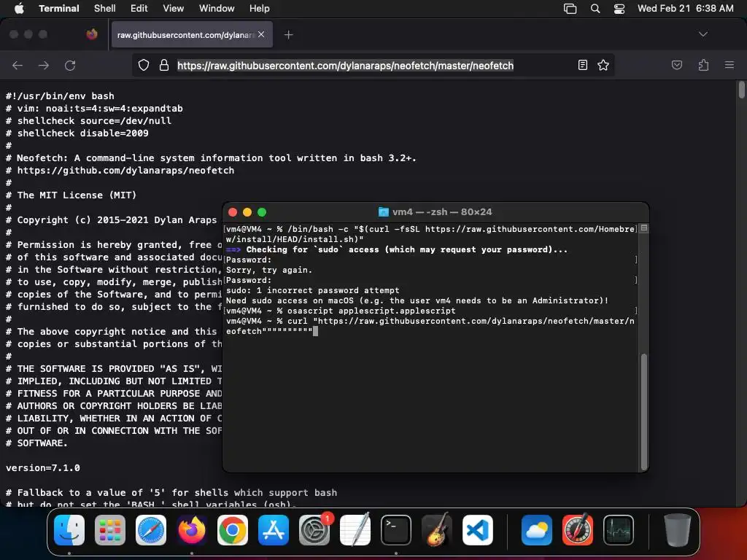Click 'sudo: 1 incorrect password attempt' line
Screen dimensions: 747x560
pyautogui.click(x=312, y=290)
